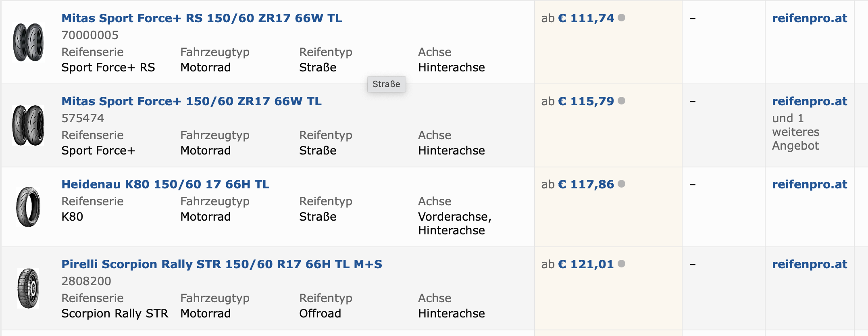Click the 'Straße' tooltip label

386,84
